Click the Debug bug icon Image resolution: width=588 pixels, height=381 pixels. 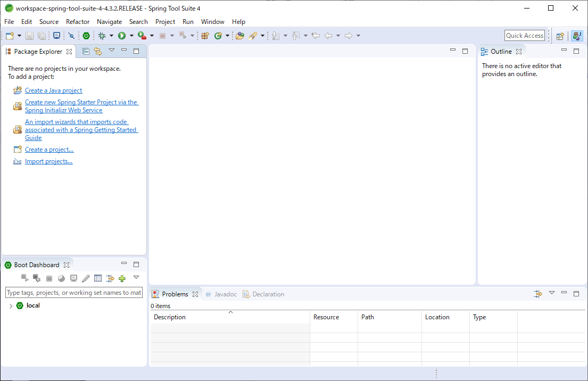click(102, 36)
